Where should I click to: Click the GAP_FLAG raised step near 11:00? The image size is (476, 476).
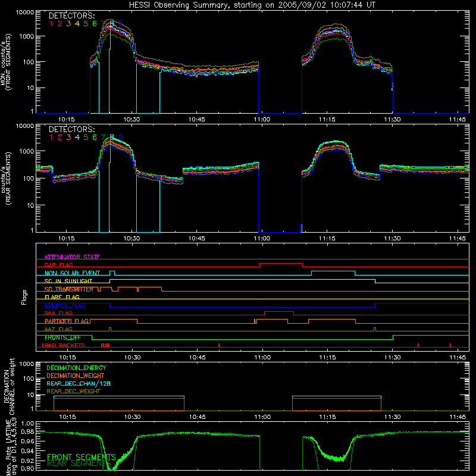281,264
